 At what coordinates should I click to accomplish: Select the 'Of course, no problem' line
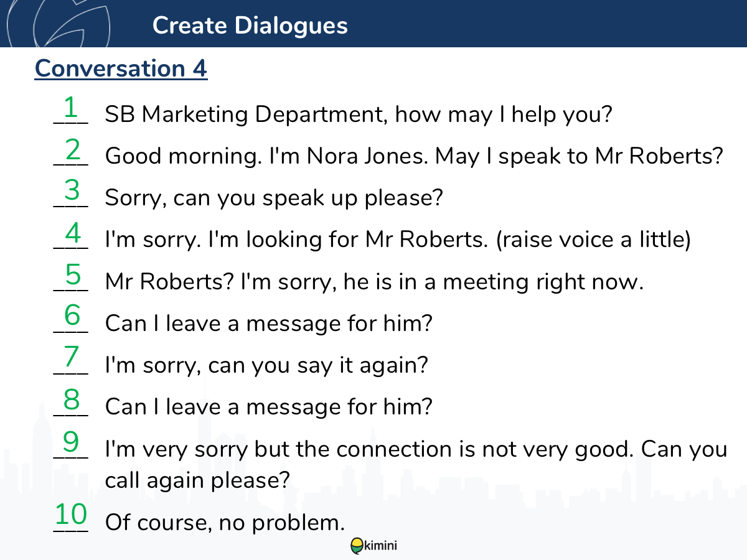pyautogui.click(x=225, y=522)
